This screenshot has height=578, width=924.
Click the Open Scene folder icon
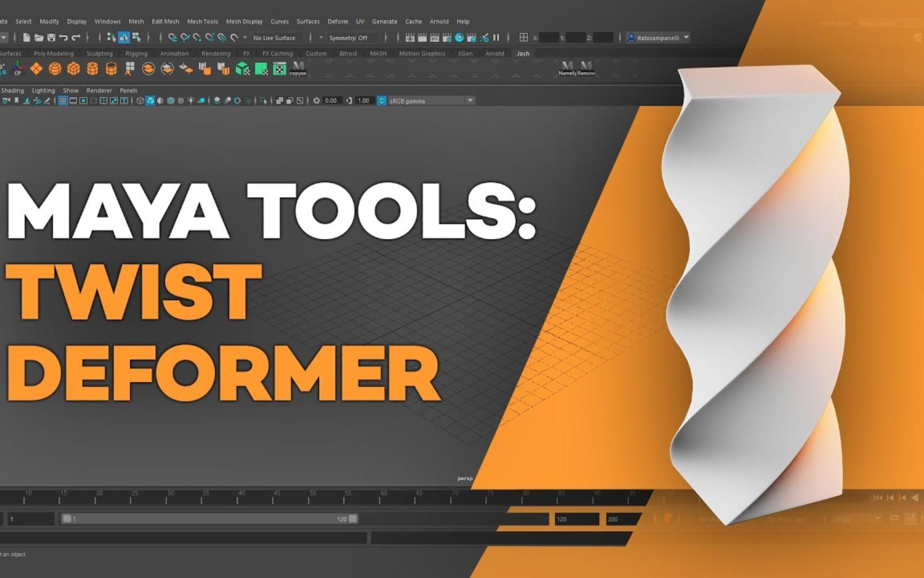click(x=38, y=37)
